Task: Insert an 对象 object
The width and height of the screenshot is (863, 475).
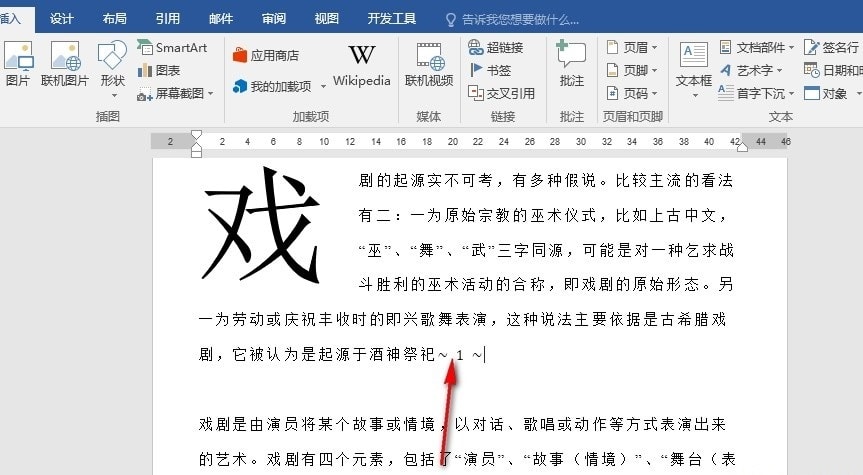Action: tap(826, 94)
